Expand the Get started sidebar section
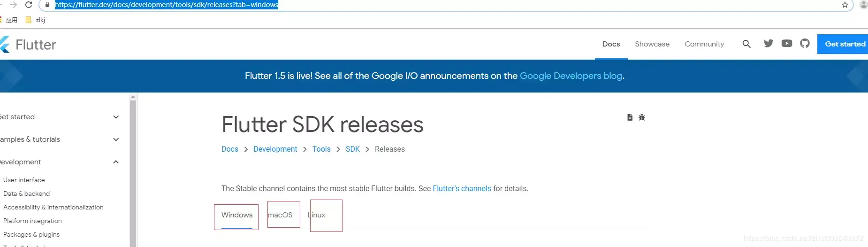The image size is (868, 247). pos(116,117)
